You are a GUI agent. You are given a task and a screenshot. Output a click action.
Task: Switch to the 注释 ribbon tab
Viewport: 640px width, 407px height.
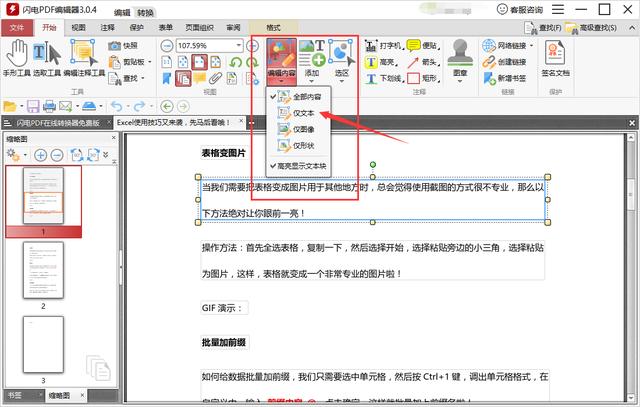(x=107, y=28)
